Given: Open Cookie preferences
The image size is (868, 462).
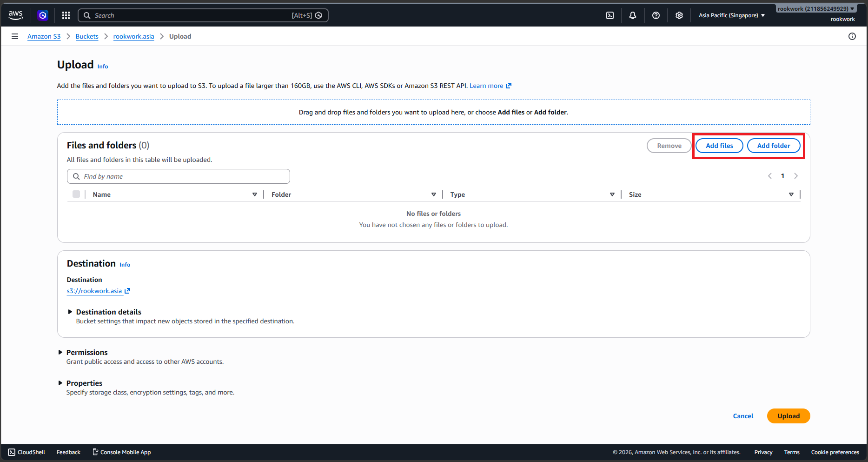Looking at the screenshot, I should 835,452.
